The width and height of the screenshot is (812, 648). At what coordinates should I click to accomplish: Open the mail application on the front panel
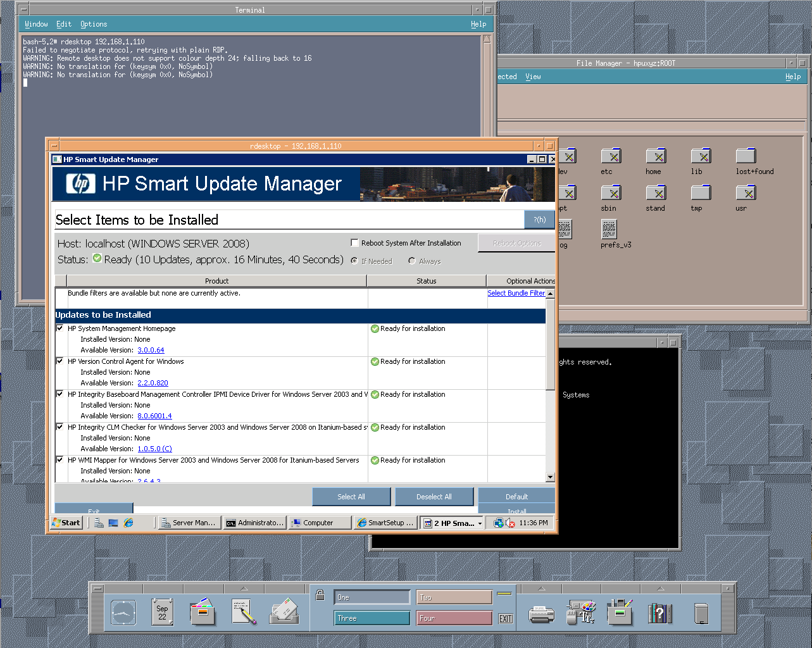[284, 612]
